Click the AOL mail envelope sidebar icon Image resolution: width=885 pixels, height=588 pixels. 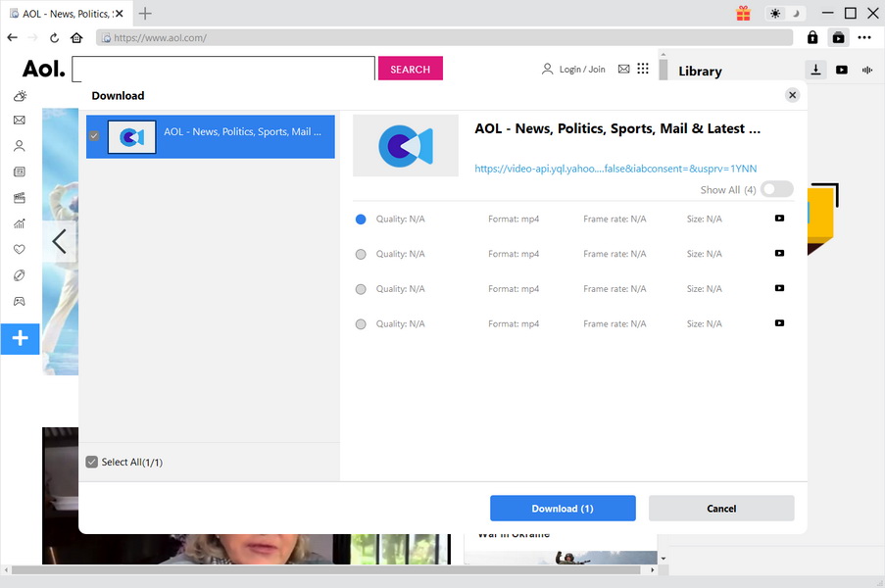[x=20, y=121]
